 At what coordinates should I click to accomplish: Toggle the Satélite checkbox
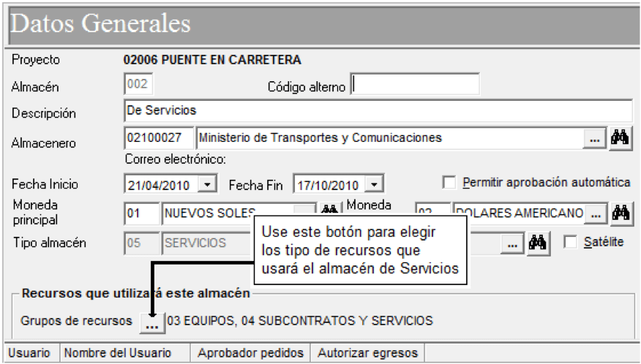[x=570, y=242]
